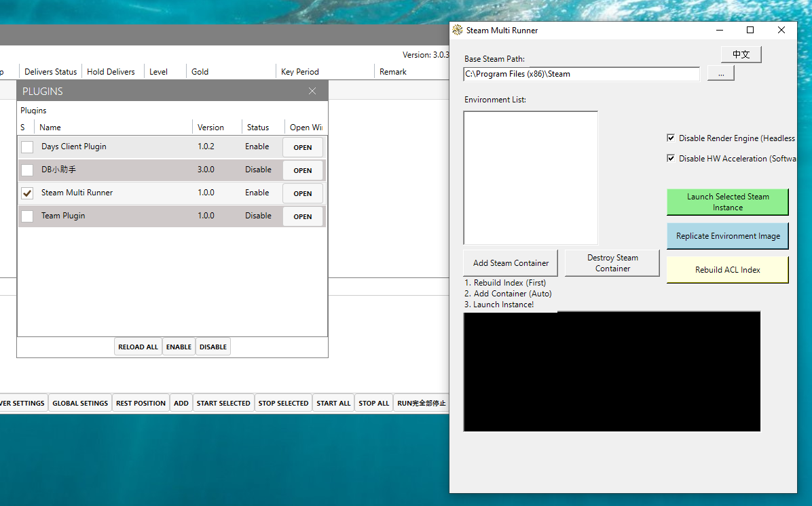
Task: Click RELOAD ALL in Plugins dialog
Action: (138, 347)
